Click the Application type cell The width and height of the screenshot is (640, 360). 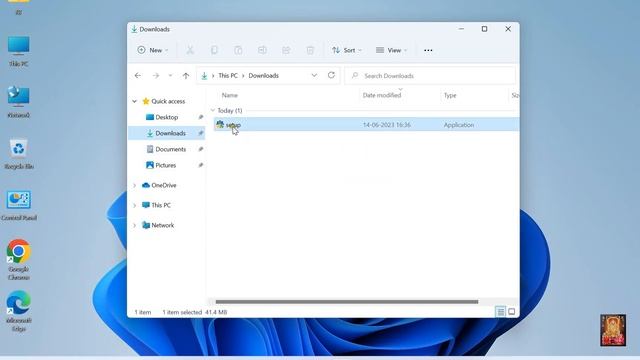(x=459, y=125)
